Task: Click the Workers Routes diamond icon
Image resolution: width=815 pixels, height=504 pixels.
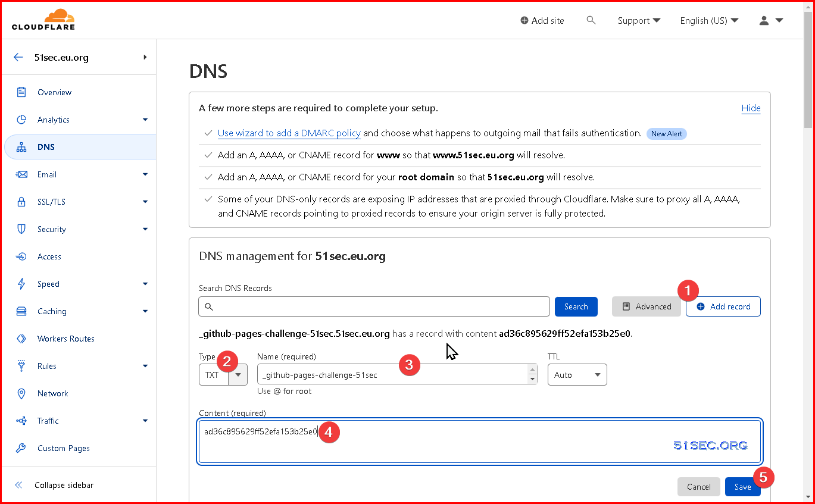Action: [x=21, y=339]
